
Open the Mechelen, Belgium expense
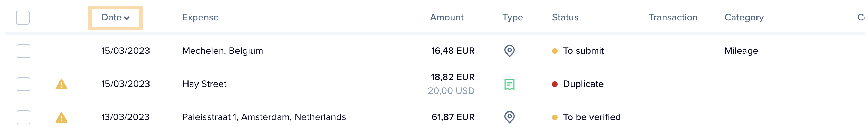[x=222, y=51]
